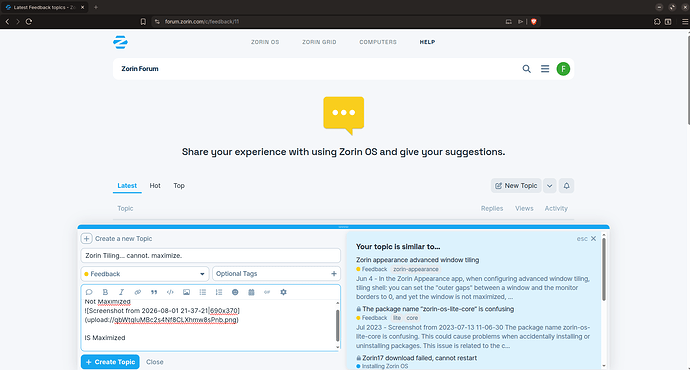Click the site settings icon in address bar
The width and height of the screenshot is (690, 370).
point(157,22)
